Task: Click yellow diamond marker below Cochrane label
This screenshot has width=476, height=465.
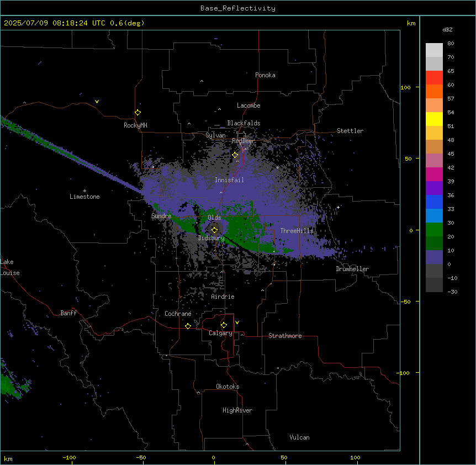Action: click(188, 326)
